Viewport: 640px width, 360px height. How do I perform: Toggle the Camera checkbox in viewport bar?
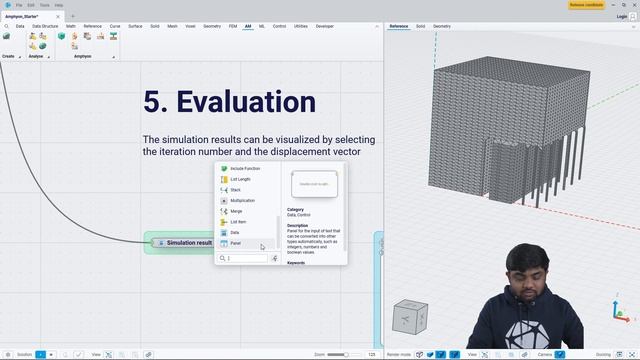click(560, 354)
